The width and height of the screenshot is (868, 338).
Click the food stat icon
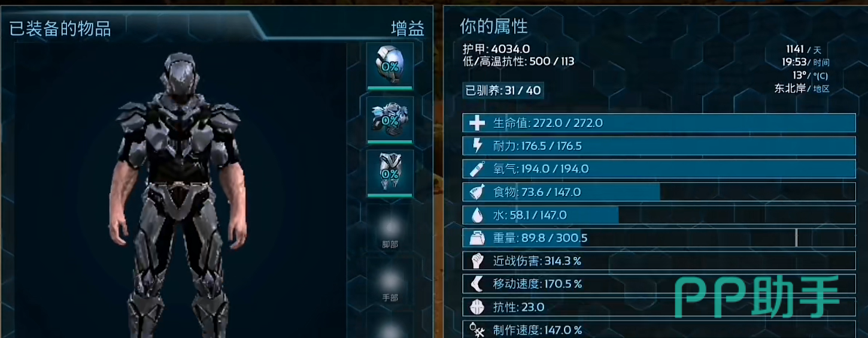coord(477,192)
